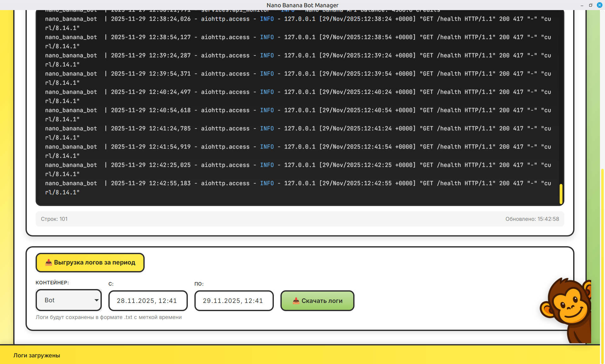605x364 pixels.
Task: Click Выгрузка логов за период button
Action: coord(90,262)
